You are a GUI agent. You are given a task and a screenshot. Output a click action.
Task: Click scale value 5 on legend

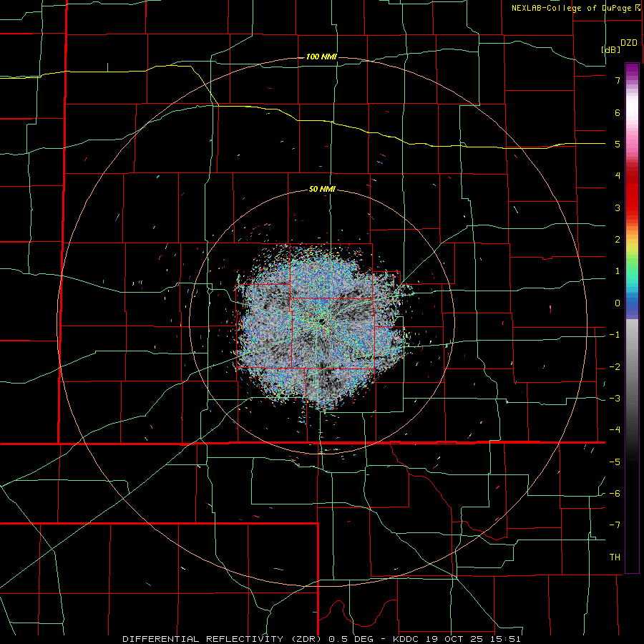click(618, 144)
